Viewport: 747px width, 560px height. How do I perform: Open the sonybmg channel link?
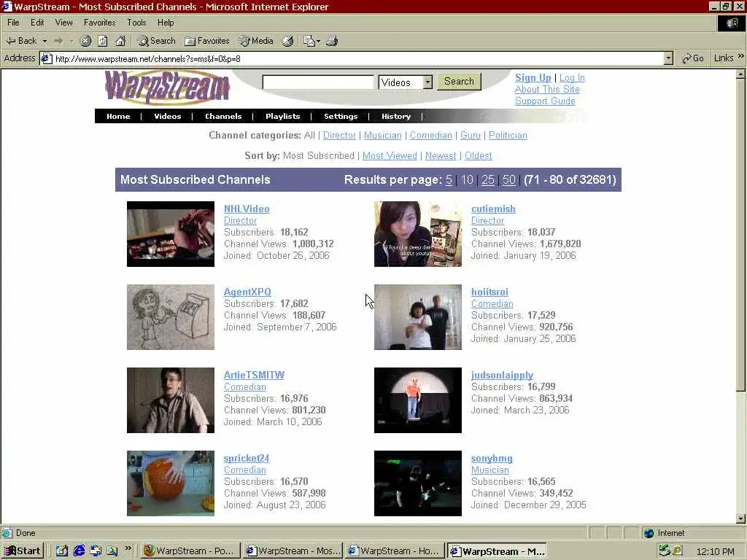(492, 458)
